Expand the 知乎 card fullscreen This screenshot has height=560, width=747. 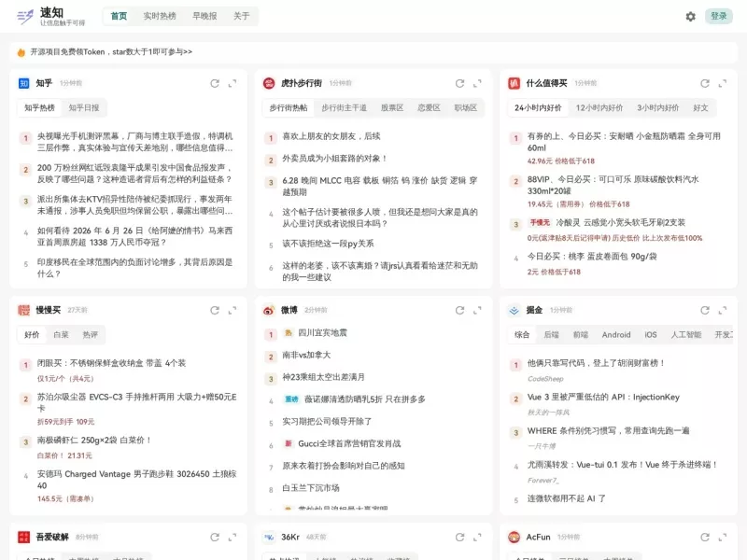233,83
